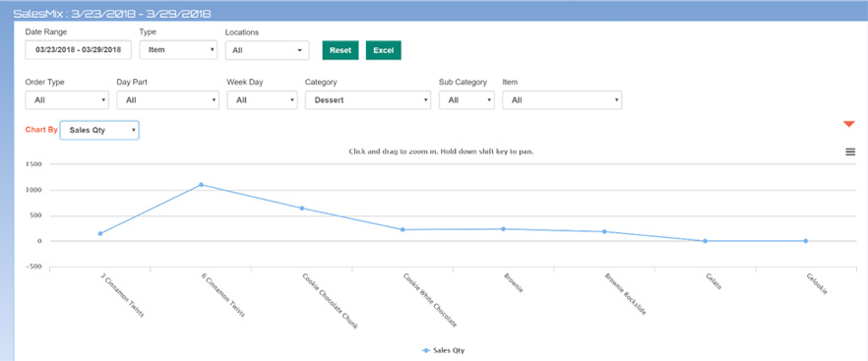Select the Gelato data point
868x361 pixels.
(x=705, y=241)
